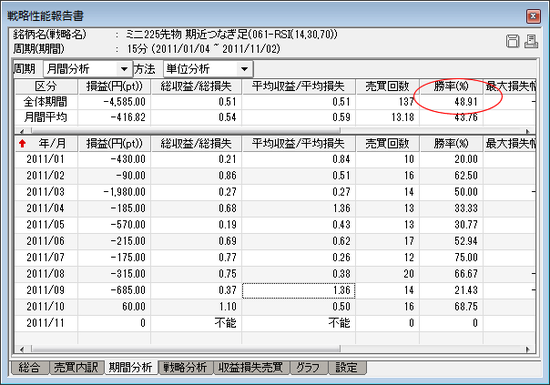
Task: Sort lower table by 年/月 header
Action: 46,143
